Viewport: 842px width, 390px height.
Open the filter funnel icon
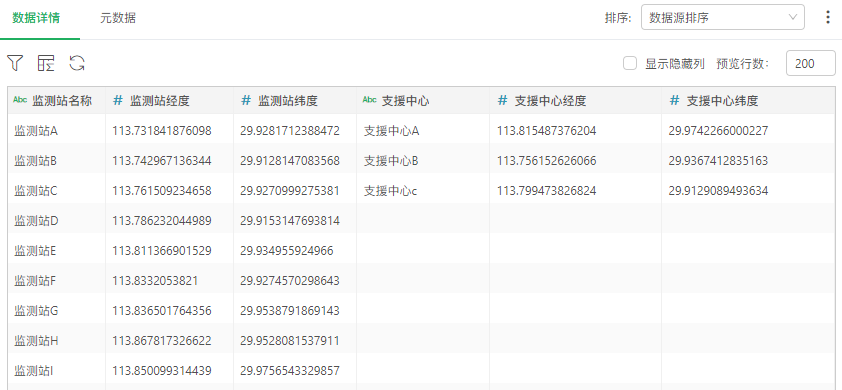click(15, 63)
